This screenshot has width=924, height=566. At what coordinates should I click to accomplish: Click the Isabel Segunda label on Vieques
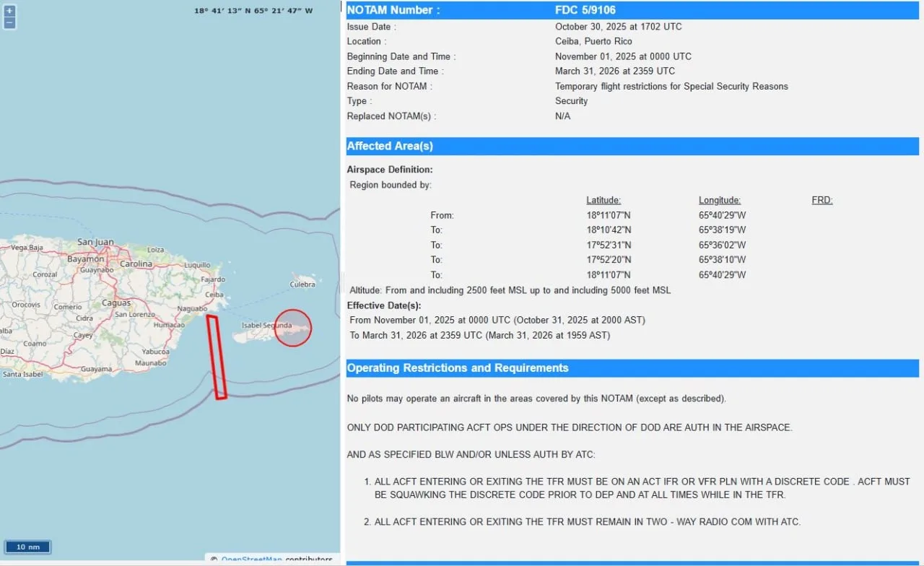[x=267, y=326]
